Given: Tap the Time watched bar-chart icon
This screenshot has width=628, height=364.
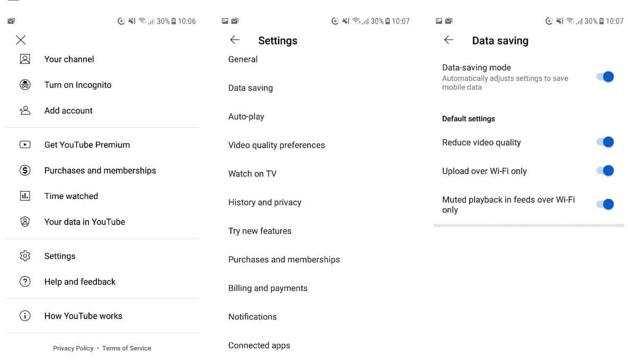Looking at the screenshot, I should pos(25,196).
